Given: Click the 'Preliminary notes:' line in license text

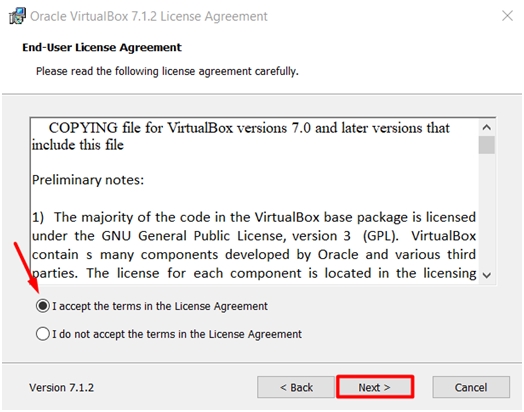Looking at the screenshot, I should pos(88,180).
